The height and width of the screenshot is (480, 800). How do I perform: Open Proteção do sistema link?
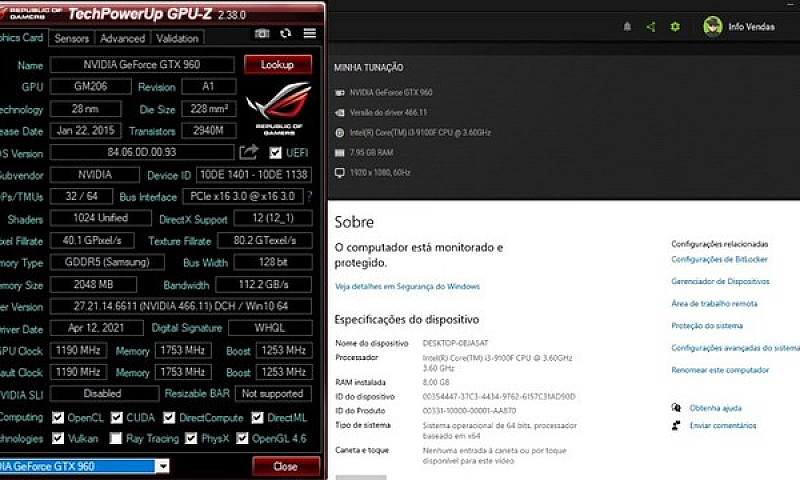(x=707, y=325)
